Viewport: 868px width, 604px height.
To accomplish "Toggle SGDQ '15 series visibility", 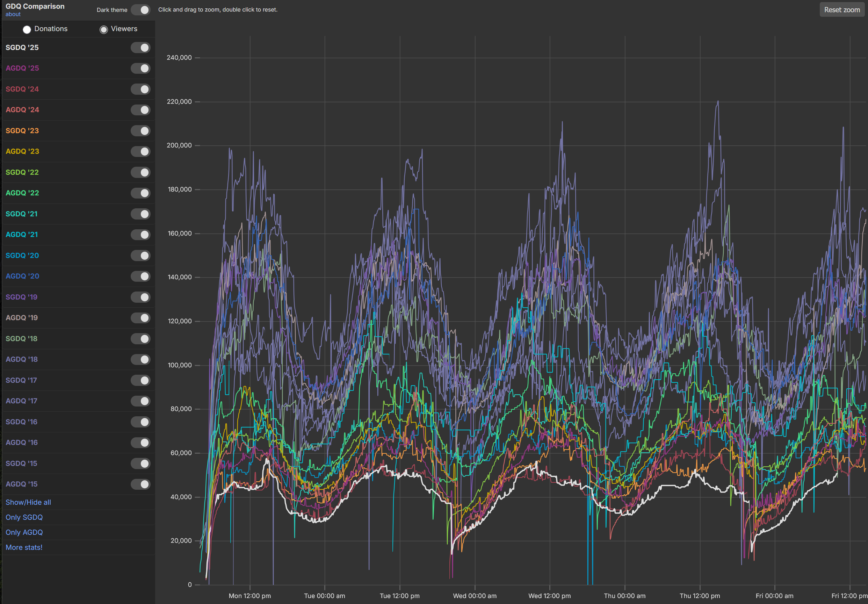I will coord(140,464).
